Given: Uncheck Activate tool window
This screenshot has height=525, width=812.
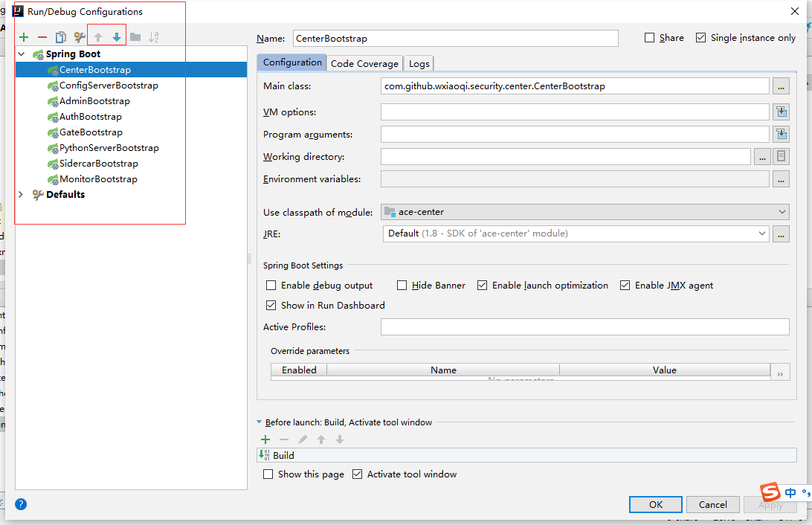Looking at the screenshot, I should (358, 474).
